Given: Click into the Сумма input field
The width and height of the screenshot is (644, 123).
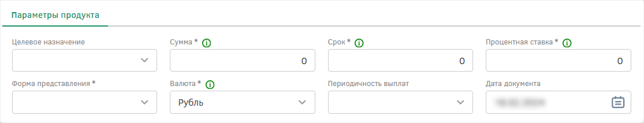Looking at the screenshot, I should click(242, 60).
